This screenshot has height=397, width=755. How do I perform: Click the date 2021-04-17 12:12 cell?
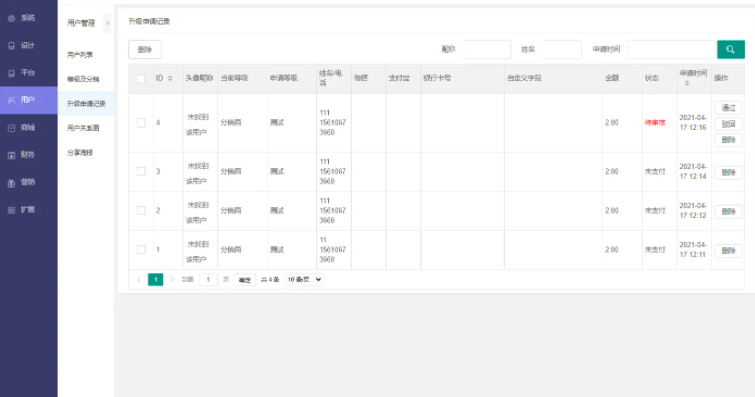click(693, 211)
